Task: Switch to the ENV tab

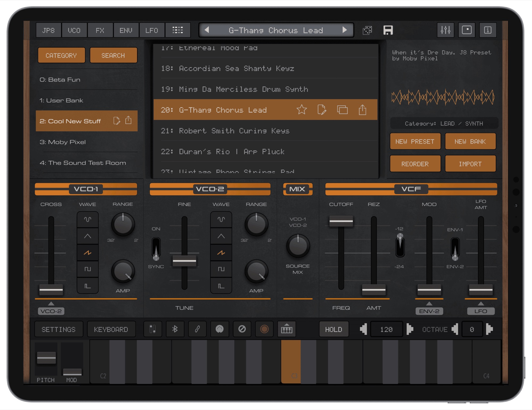Action: tap(126, 30)
